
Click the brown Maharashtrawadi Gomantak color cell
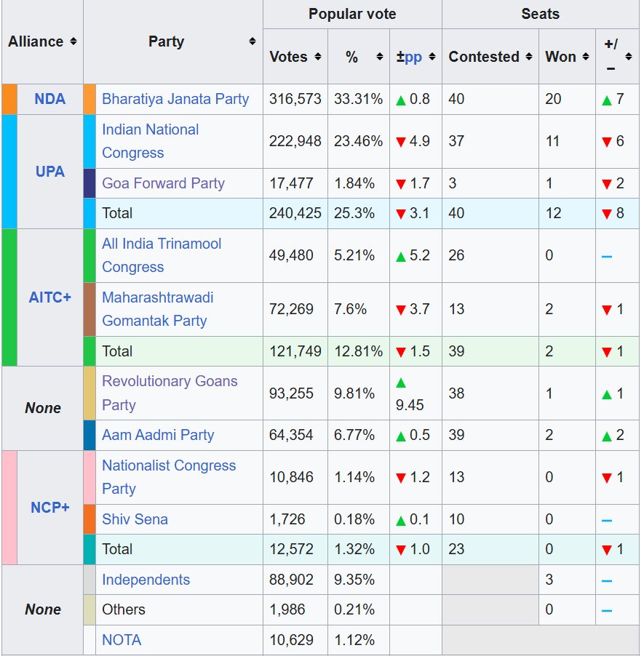tap(90, 309)
